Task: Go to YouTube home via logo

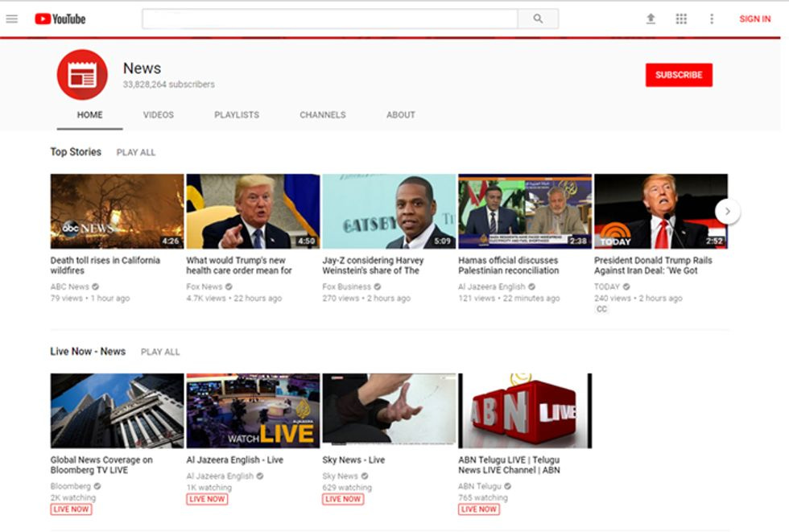Action: (60, 19)
